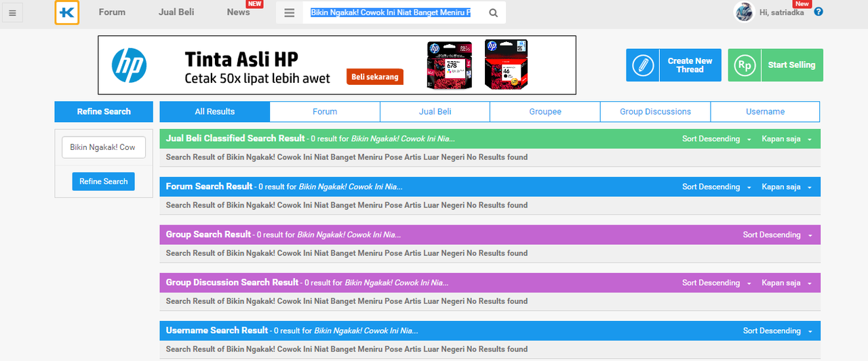
Task: Open Sort Descending in Forum Search Result
Action: tap(717, 187)
